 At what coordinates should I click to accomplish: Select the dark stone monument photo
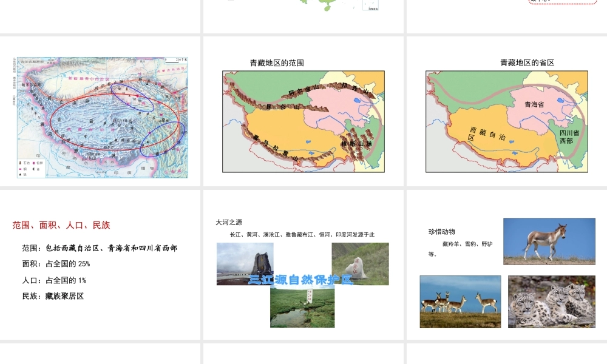(245, 264)
